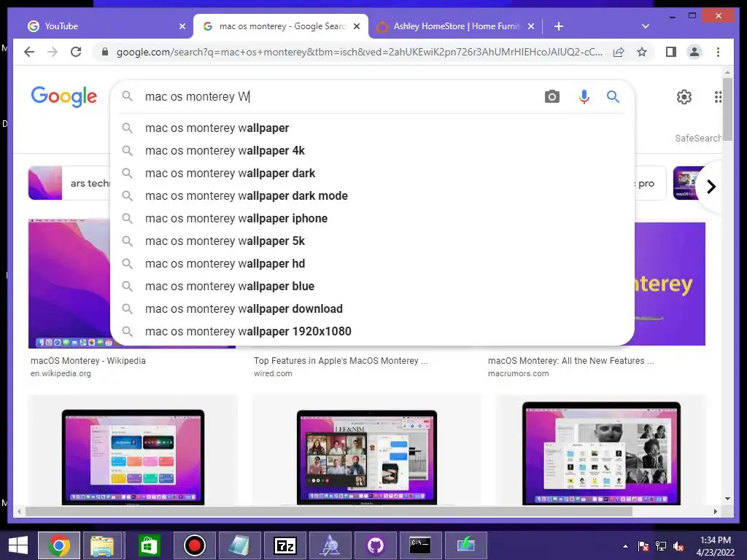The height and width of the screenshot is (560, 747).
Task: Open MacBook black-and-white photos thumbnail
Action: tap(601, 450)
